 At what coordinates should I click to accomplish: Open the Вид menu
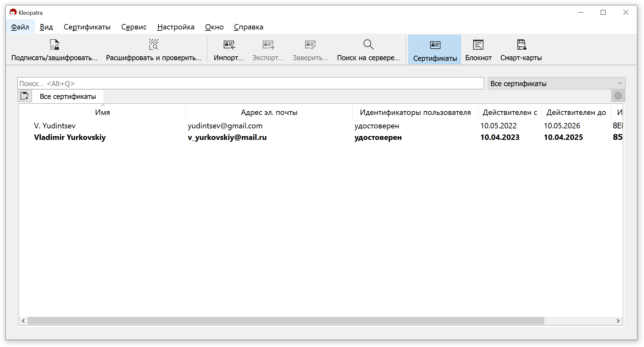tap(46, 27)
